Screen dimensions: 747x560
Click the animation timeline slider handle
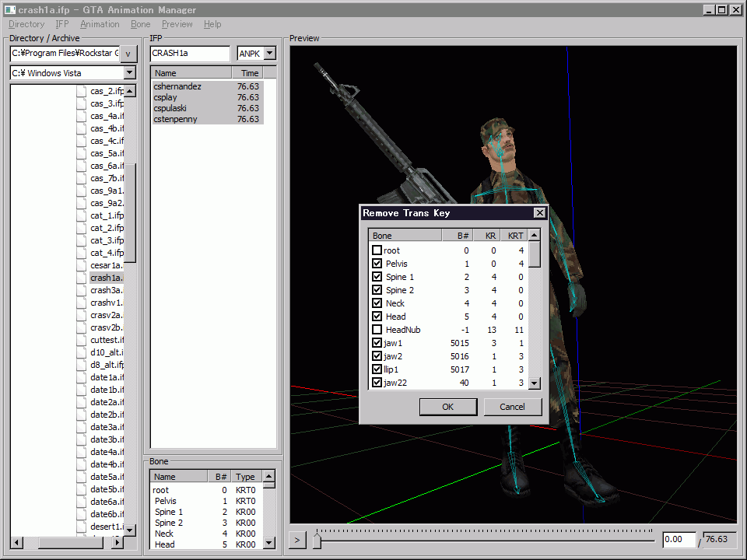click(x=317, y=540)
